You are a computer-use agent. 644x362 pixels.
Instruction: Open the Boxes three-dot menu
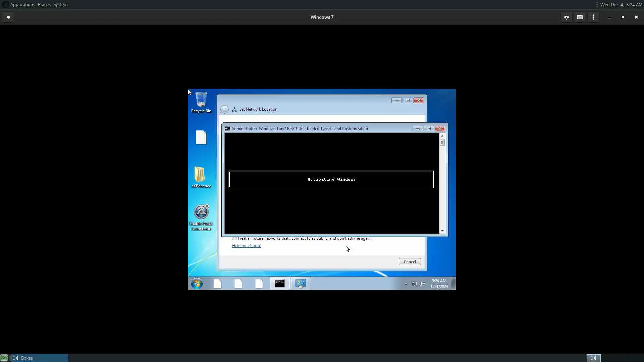tap(593, 17)
